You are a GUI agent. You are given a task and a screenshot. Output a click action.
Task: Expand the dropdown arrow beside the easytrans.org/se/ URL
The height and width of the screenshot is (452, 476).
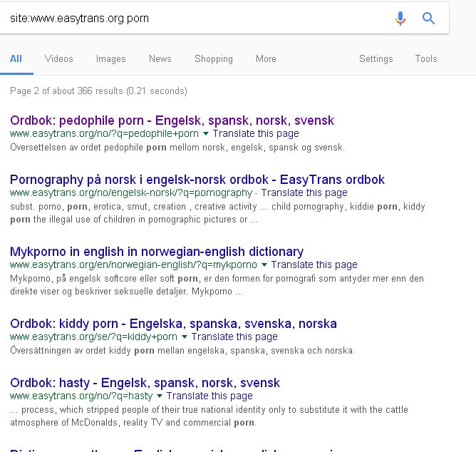185,337
